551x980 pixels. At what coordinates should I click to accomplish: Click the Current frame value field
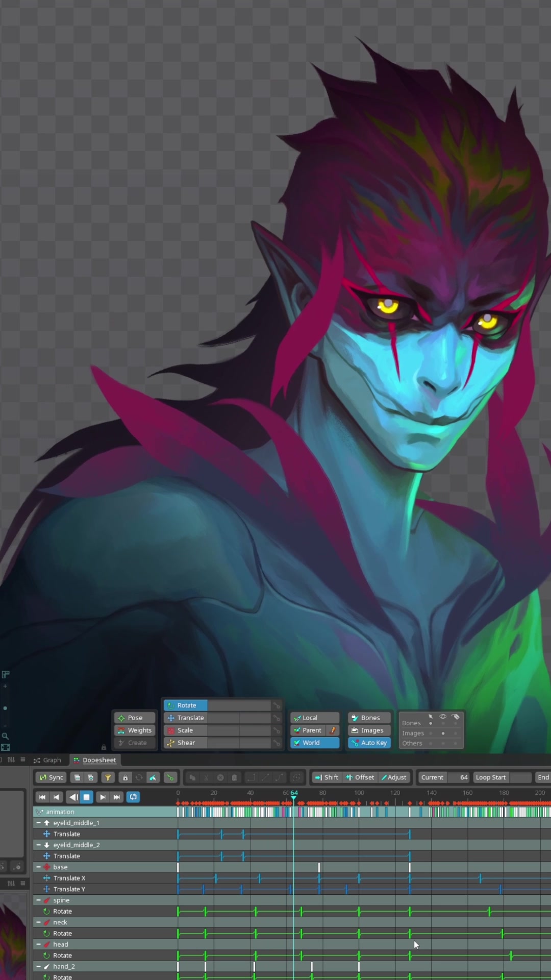pyautogui.click(x=458, y=777)
